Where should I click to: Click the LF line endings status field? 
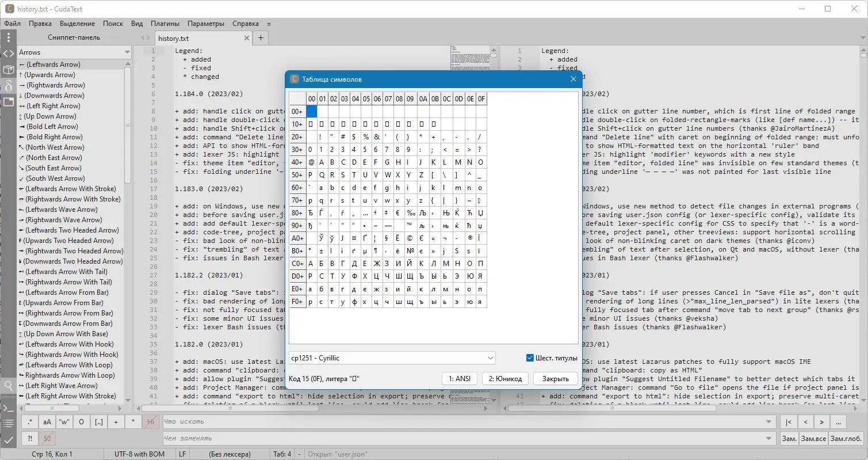click(x=182, y=454)
